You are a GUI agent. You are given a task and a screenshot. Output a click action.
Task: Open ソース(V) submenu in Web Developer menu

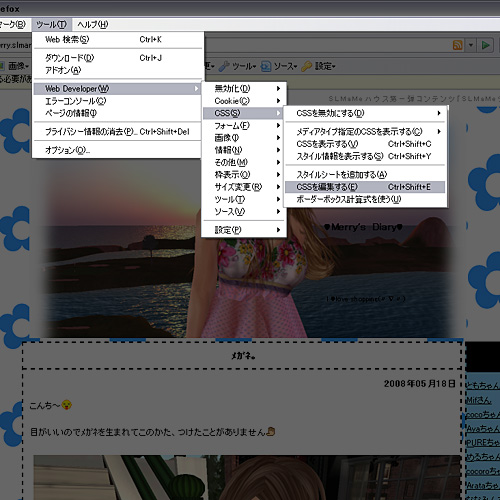pyautogui.click(x=244, y=212)
